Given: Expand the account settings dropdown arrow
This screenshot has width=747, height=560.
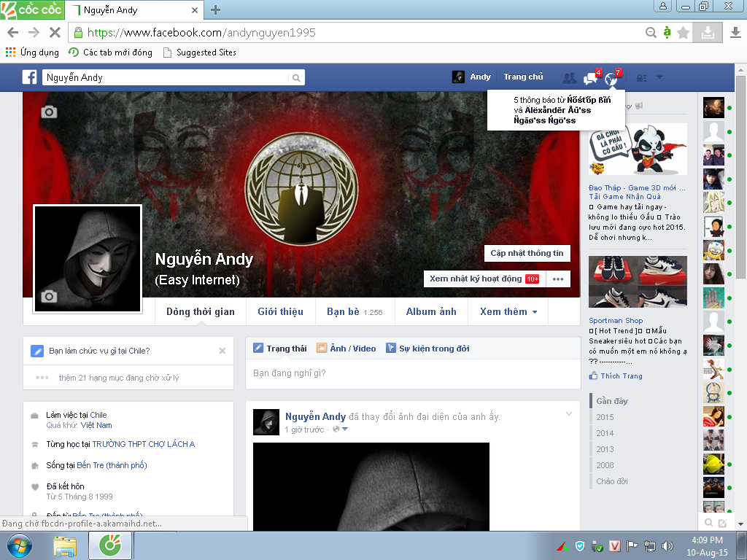Looking at the screenshot, I should [x=659, y=77].
